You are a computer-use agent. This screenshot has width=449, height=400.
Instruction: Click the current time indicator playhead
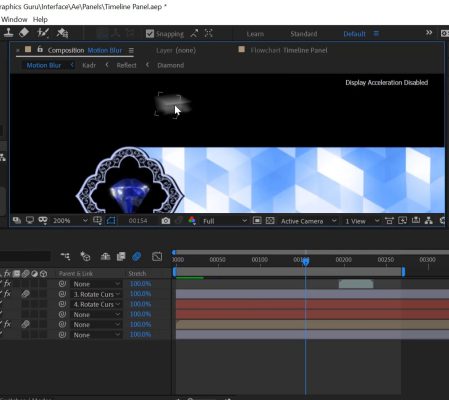[x=305, y=262]
